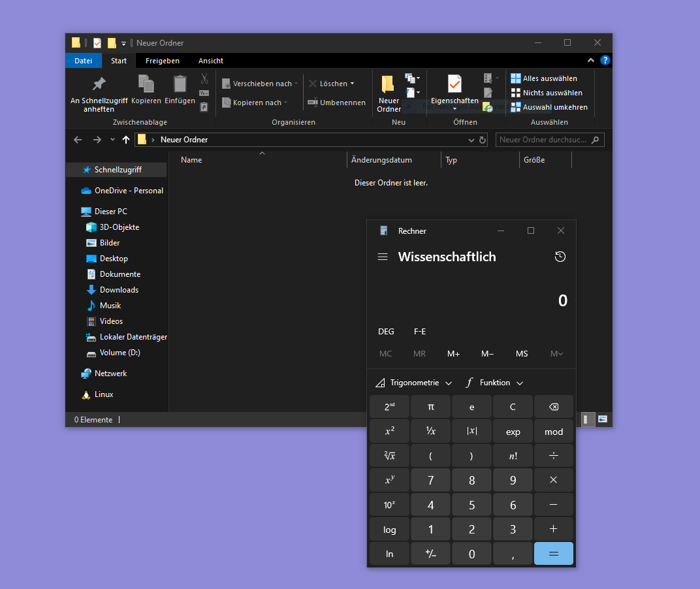Open the Löschen dropdown arrow

tap(353, 84)
